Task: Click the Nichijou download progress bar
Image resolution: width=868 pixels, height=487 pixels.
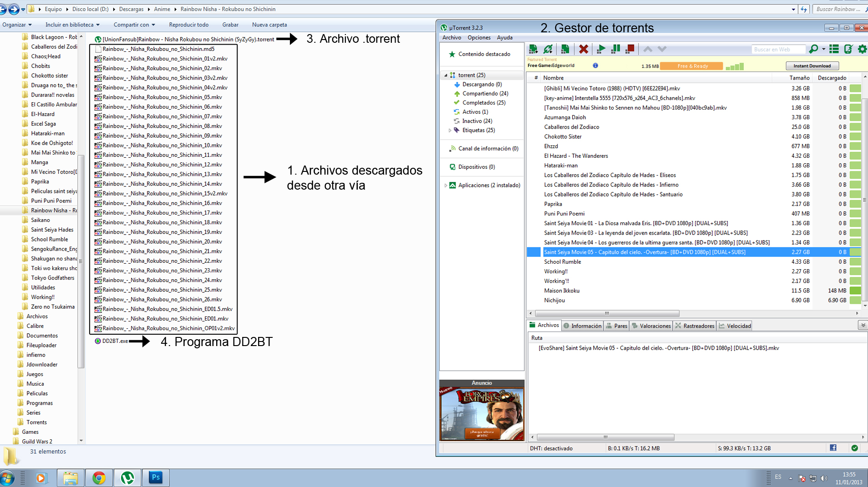Action: [x=856, y=300]
